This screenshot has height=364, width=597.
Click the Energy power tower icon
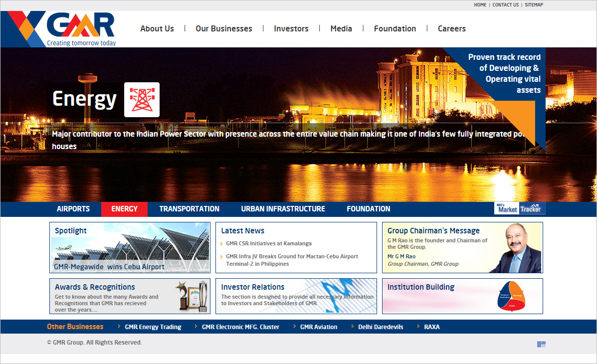142,100
